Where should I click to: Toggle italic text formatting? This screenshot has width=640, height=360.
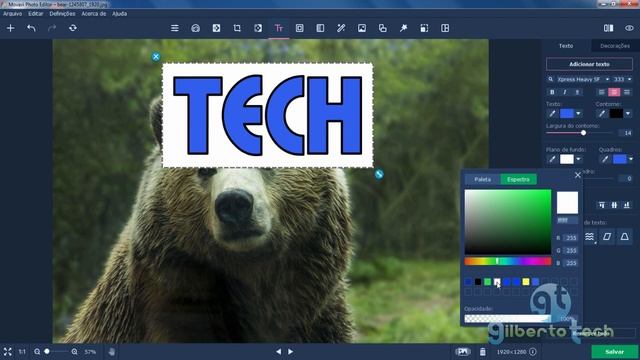tap(564, 92)
